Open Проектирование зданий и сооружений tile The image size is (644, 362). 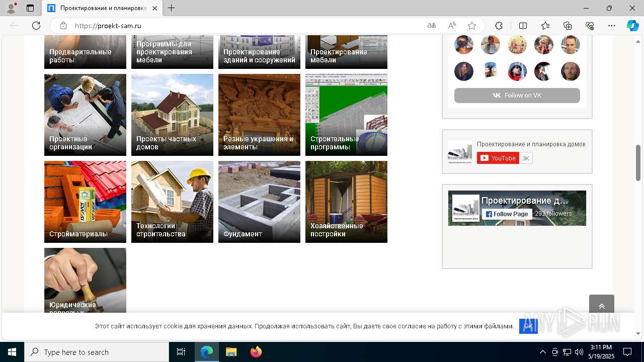click(259, 52)
